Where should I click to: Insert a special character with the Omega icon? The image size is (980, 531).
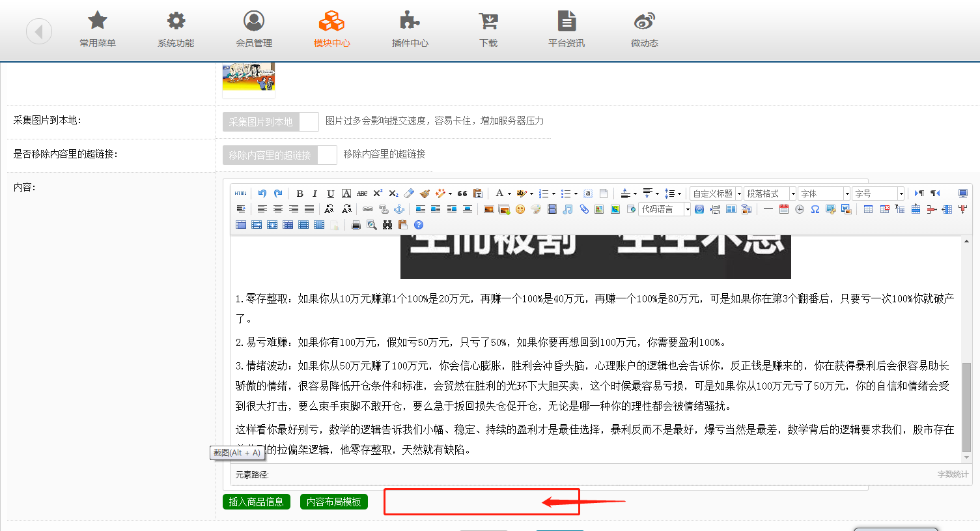815,209
